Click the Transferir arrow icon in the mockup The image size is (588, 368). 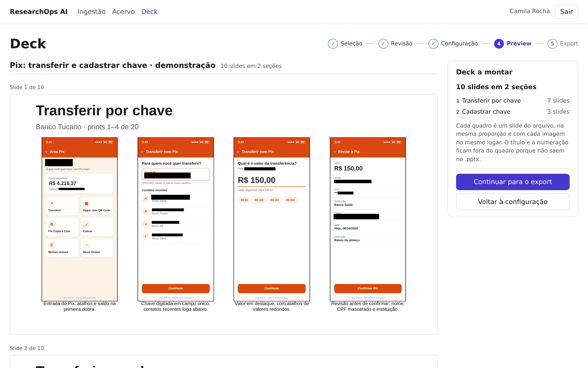[x=52, y=204]
